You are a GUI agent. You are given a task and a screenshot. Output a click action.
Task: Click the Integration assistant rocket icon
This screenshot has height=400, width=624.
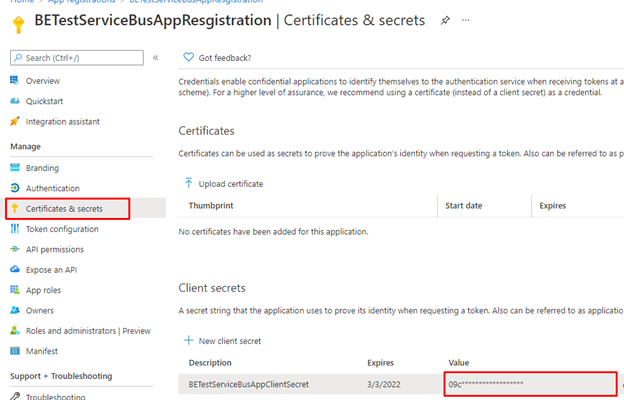pos(15,121)
